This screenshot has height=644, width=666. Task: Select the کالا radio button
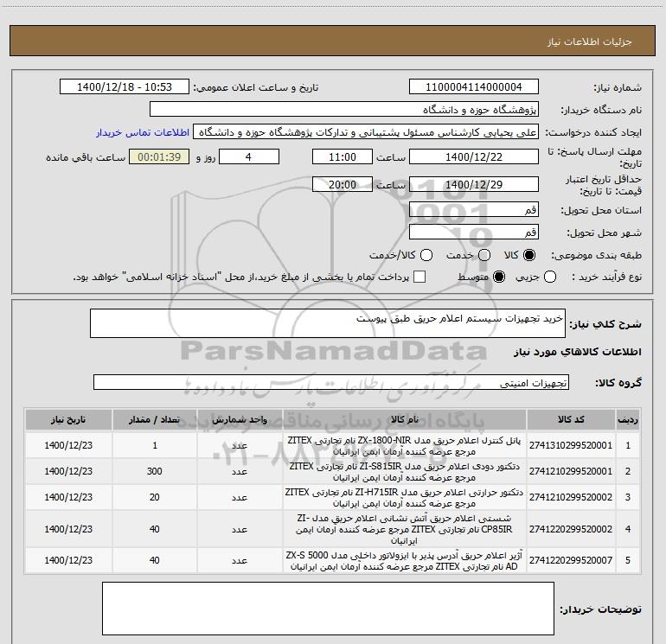pos(529,255)
